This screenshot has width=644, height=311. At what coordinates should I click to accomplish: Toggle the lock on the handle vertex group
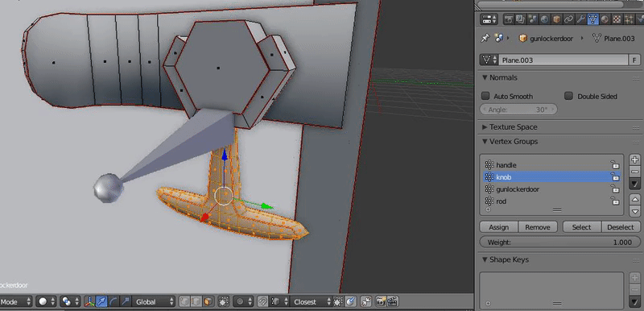615,165
